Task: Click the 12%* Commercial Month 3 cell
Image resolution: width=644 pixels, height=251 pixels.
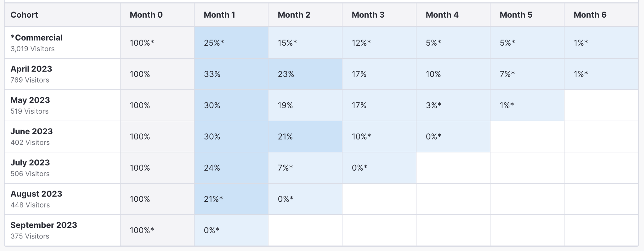Action: pos(379,43)
